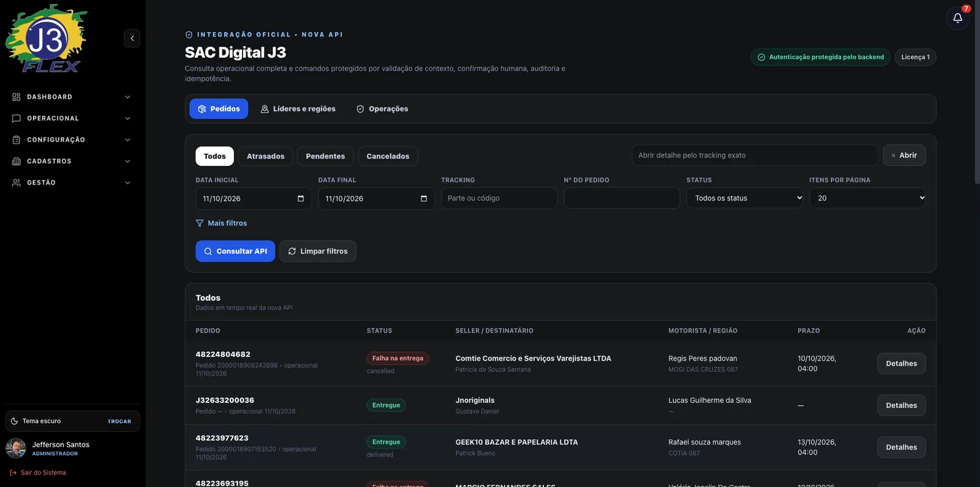This screenshot has width=980, height=487.
Task: Focus the tracking exato search field
Action: 755,155
